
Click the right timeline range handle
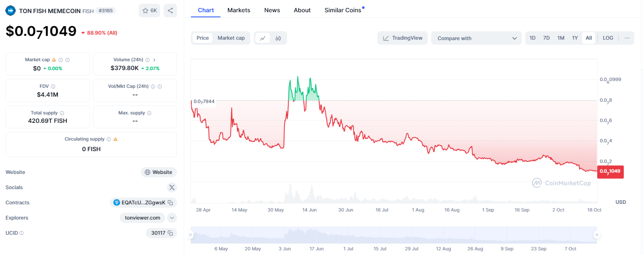point(596,235)
